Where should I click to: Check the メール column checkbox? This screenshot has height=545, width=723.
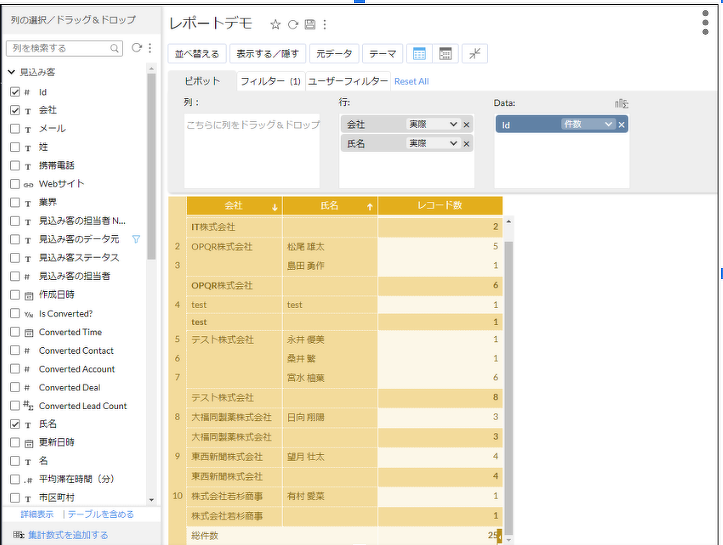[x=15, y=129]
